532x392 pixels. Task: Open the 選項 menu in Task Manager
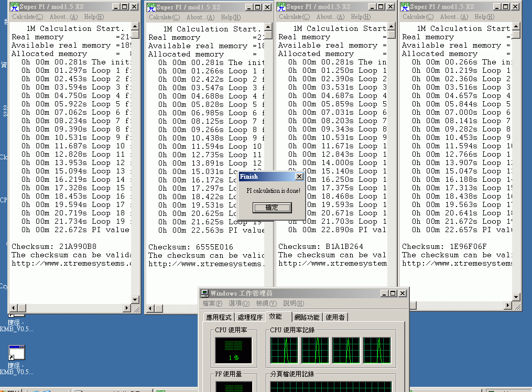click(x=239, y=303)
